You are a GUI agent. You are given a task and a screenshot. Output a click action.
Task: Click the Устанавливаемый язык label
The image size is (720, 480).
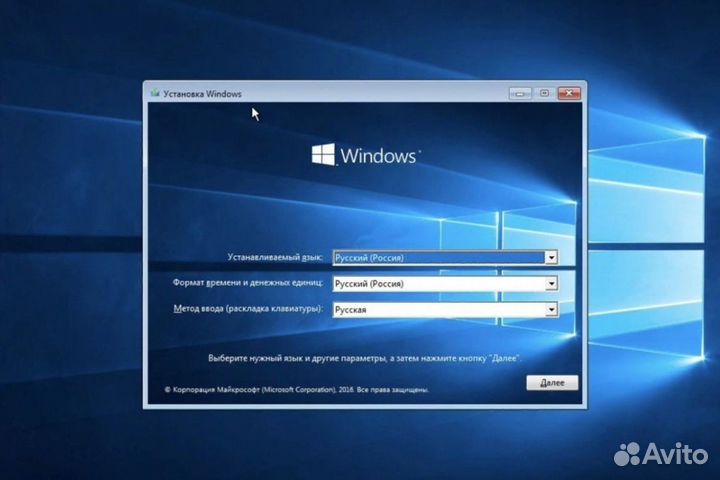tap(275, 257)
